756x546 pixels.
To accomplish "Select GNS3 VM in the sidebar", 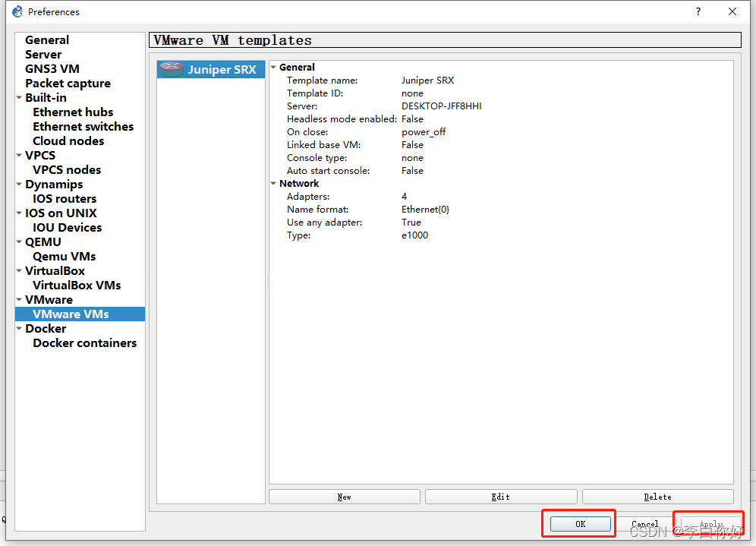I will pos(52,69).
